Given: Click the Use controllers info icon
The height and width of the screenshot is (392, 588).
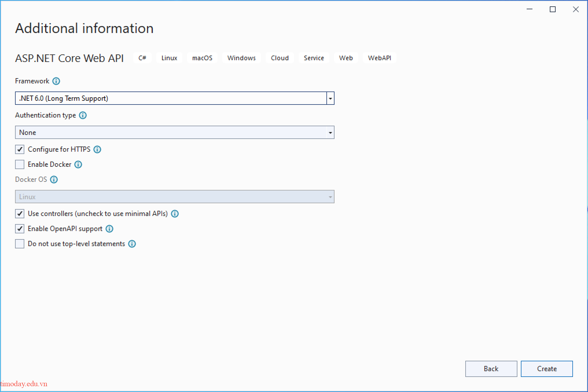Looking at the screenshot, I should click(175, 214).
